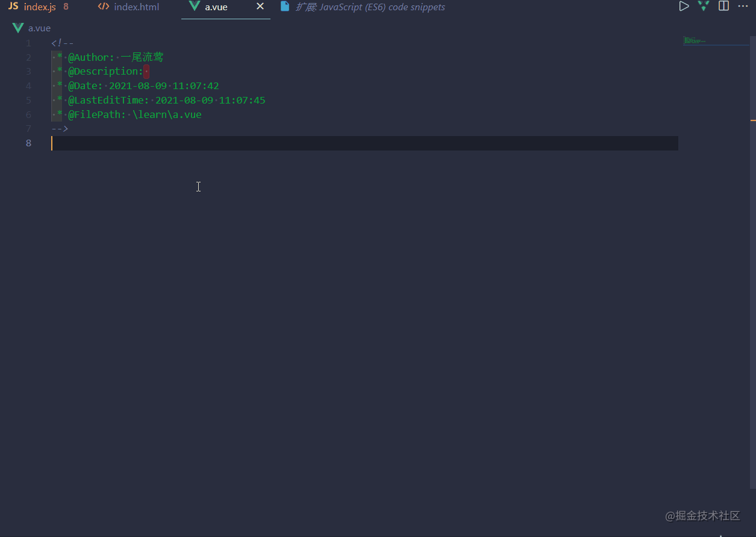Click the file icon on the snippets tab
The image size is (756, 537).
[x=285, y=7]
